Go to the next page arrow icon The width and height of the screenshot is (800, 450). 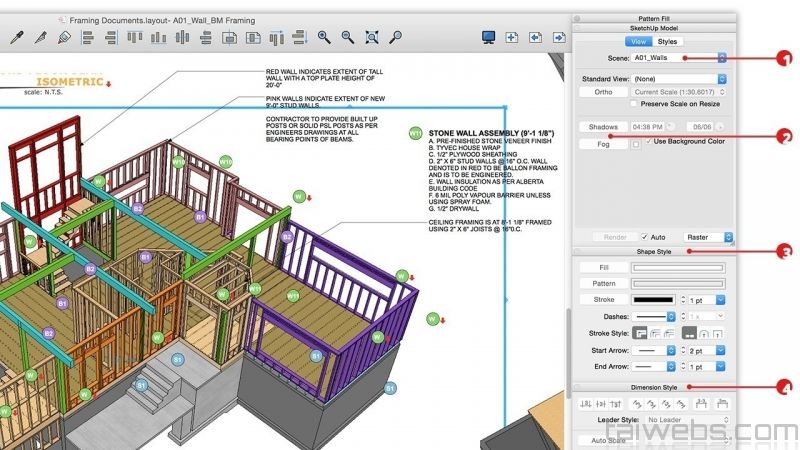tap(558, 38)
